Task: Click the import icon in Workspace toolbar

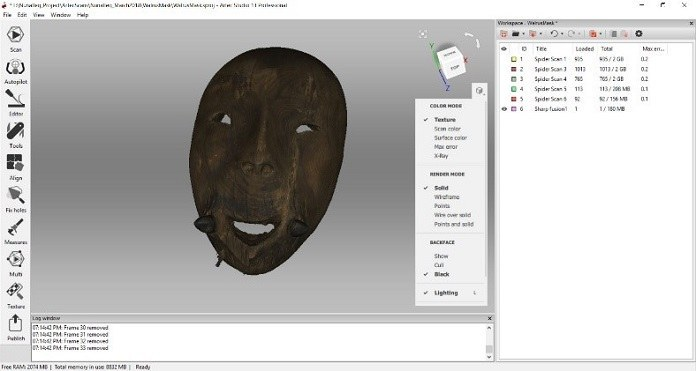Action: click(x=533, y=34)
